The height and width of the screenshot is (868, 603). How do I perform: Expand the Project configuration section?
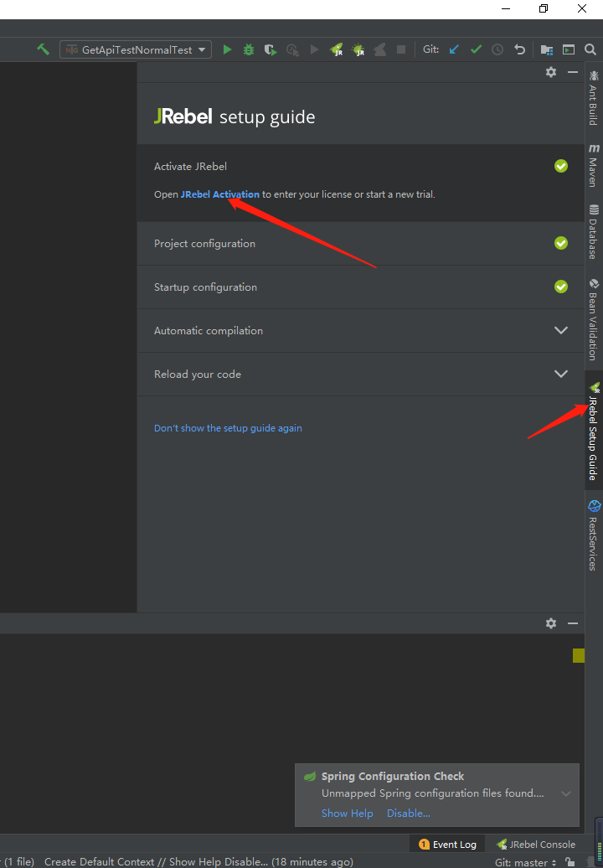tap(361, 244)
